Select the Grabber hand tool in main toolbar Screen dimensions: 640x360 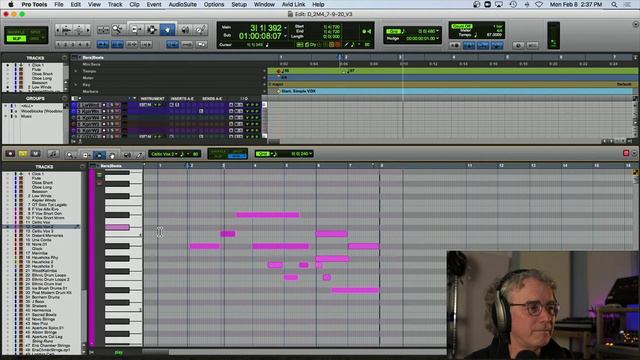167,29
